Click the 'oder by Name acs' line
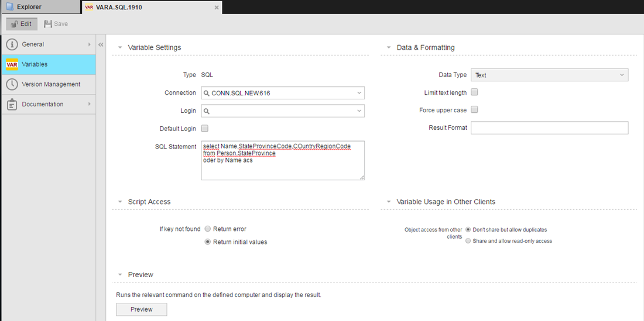644x321 pixels. point(228,160)
